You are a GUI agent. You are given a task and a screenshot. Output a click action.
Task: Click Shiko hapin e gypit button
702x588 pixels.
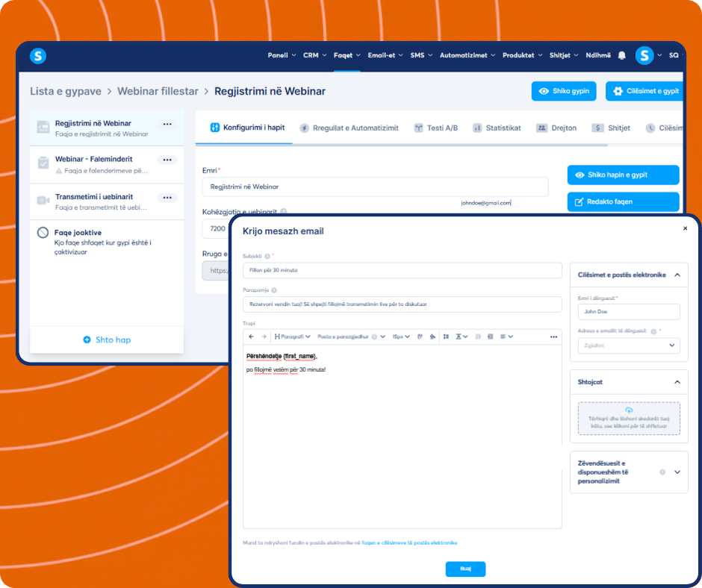point(623,175)
